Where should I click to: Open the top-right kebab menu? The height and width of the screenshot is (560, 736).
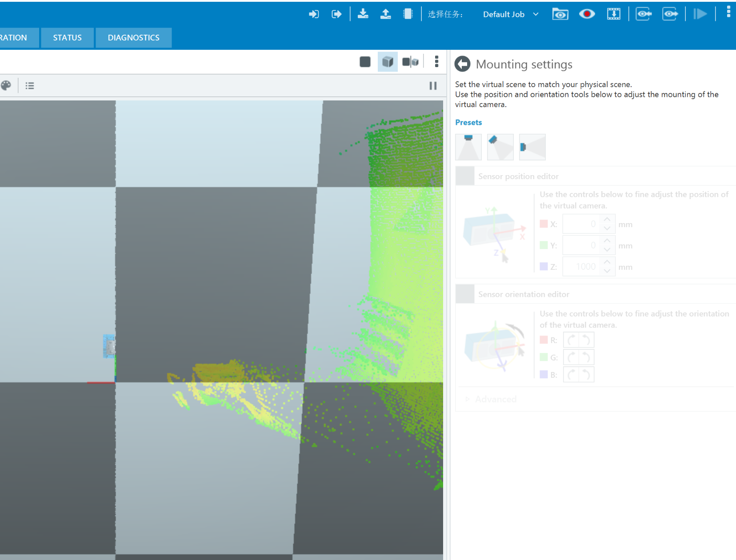(728, 12)
